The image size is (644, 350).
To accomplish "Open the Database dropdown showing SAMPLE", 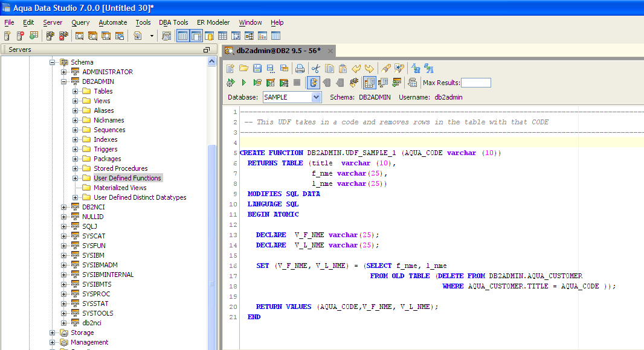I will click(x=316, y=97).
